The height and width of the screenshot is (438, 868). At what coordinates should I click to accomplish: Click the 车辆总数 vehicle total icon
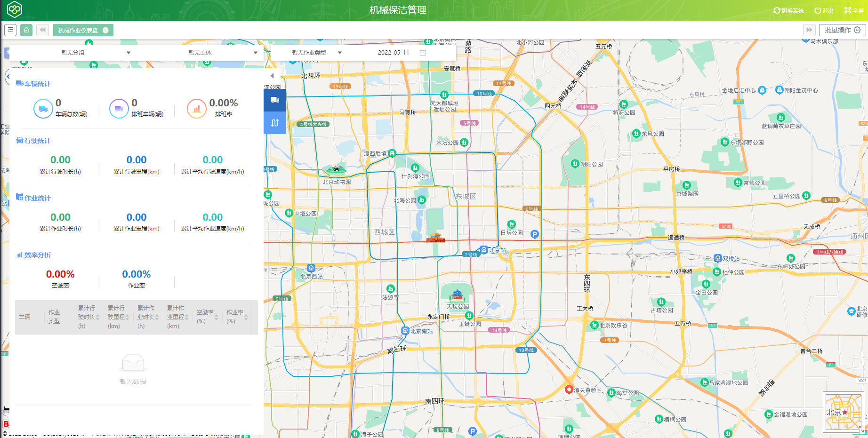tap(43, 109)
